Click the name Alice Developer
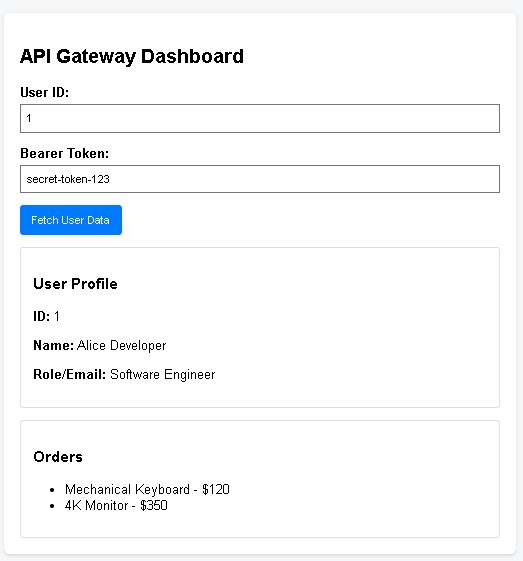 pos(121,346)
